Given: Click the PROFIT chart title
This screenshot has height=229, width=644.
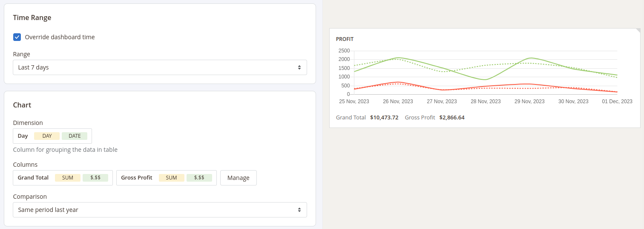Looking at the screenshot, I should click(345, 39).
